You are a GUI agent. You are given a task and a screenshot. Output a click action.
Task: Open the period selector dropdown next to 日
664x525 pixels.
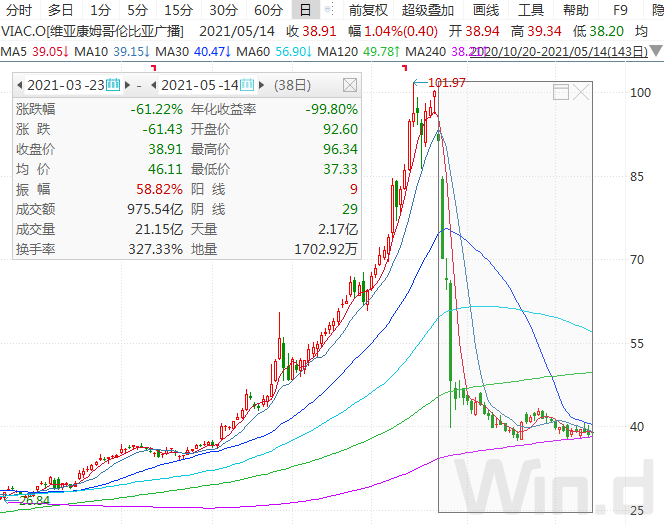328,9
